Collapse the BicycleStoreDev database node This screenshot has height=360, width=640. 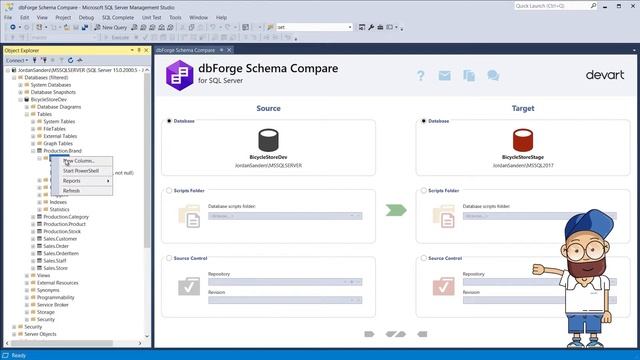click(20, 100)
